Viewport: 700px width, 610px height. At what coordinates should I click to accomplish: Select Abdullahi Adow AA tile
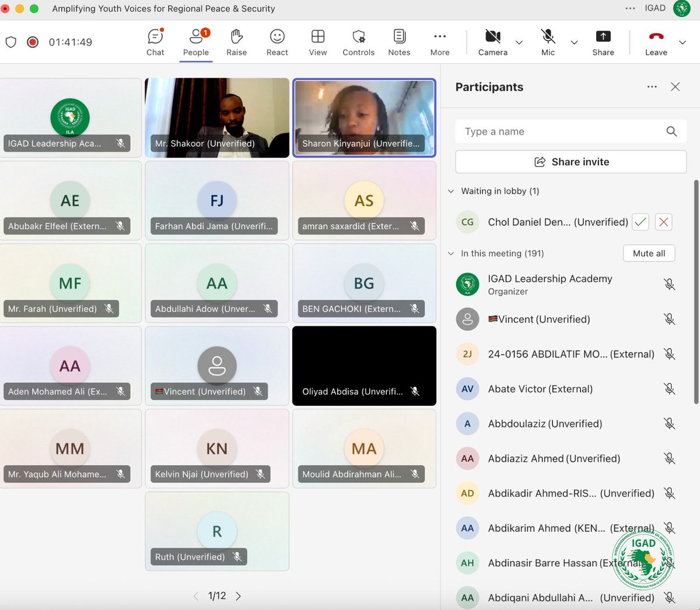[217, 283]
